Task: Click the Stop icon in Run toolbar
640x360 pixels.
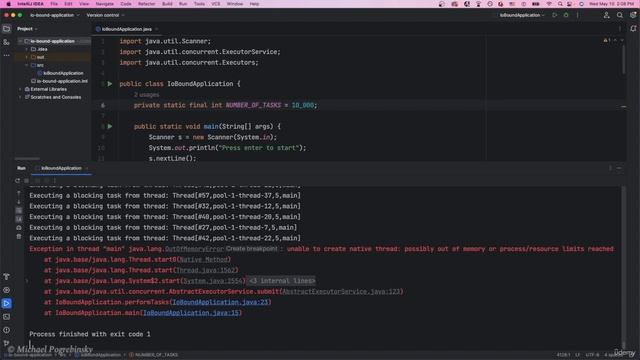Action: point(27,180)
